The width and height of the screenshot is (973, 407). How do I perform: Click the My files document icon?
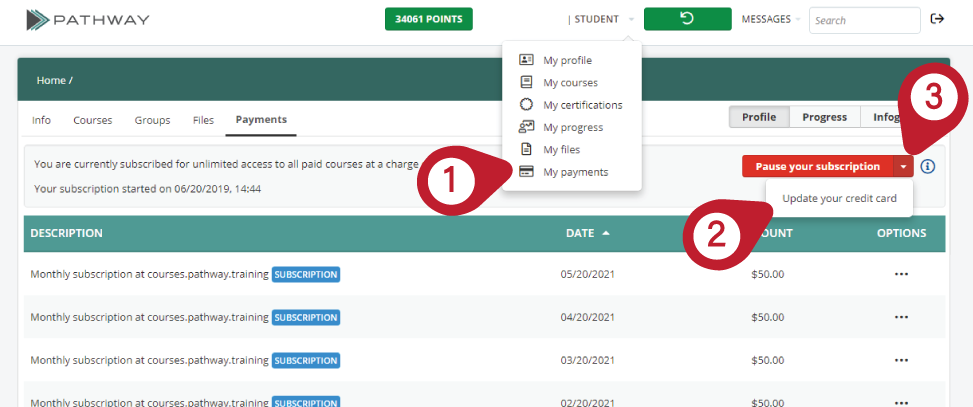(526, 149)
